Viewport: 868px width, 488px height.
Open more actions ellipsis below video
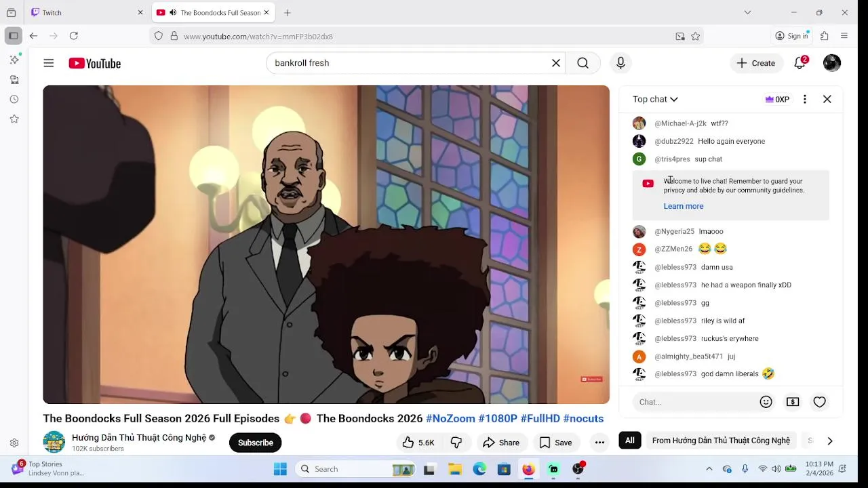coord(599,443)
